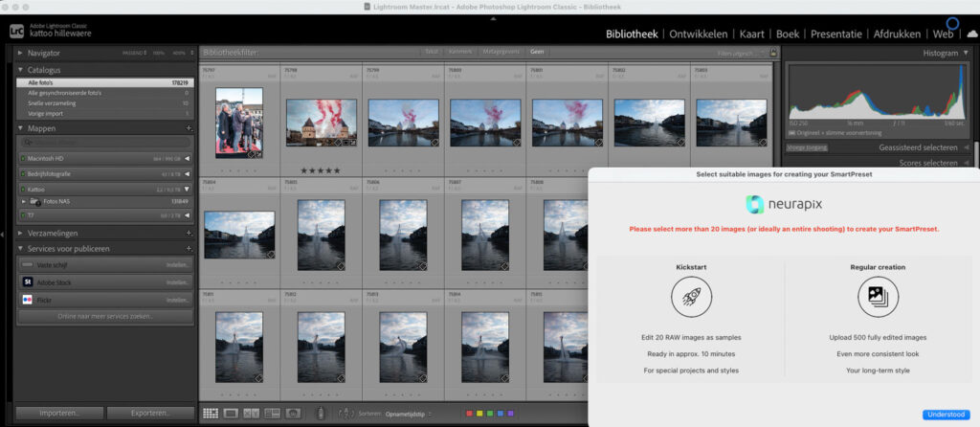Toggle Bedrijfsfotografie volume indicator
980x427 pixels.
click(x=23, y=174)
